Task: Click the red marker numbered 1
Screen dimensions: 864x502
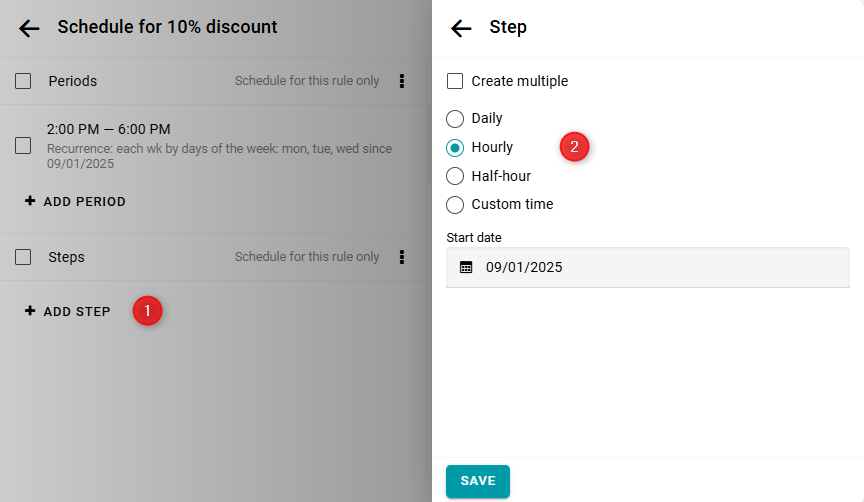Action: pos(147,311)
